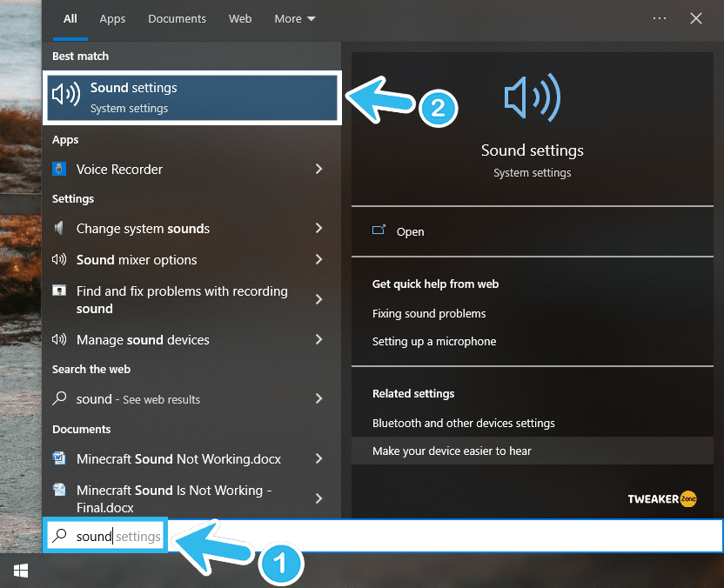
Task: Click the Minecraft Sound Not Working.docx Word icon
Action: click(x=59, y=458)
